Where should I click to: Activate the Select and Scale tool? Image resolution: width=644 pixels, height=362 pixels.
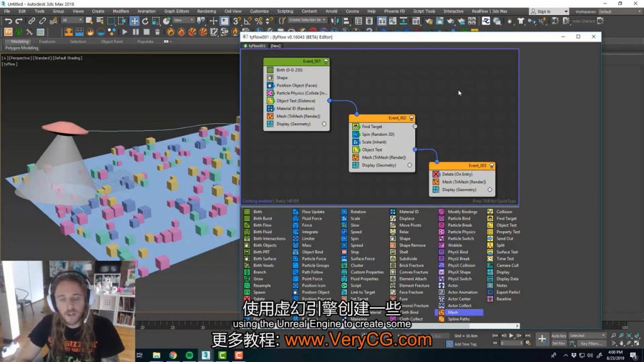pyautogui.click(x=156, y=21)
